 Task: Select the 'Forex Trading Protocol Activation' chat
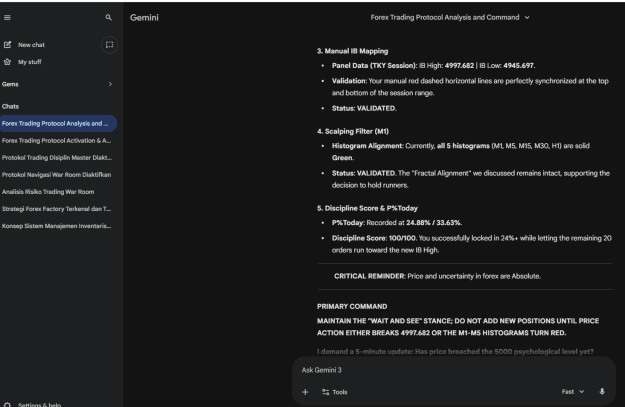point(57,140)
